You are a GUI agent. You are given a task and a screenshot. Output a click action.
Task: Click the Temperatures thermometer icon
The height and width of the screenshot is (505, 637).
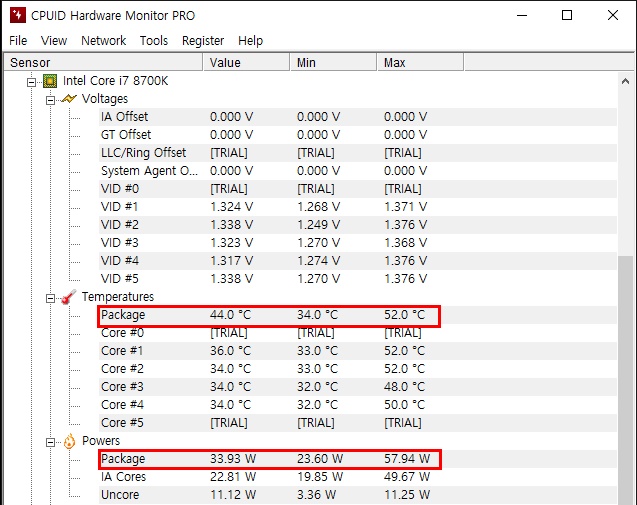[69, 297]
